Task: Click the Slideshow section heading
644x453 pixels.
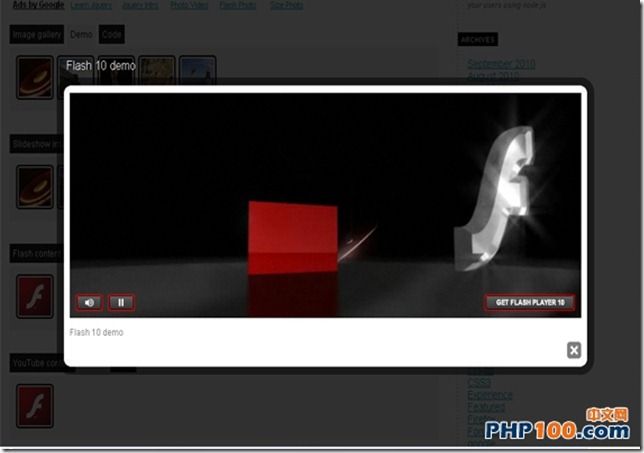Action: point(36,144)
